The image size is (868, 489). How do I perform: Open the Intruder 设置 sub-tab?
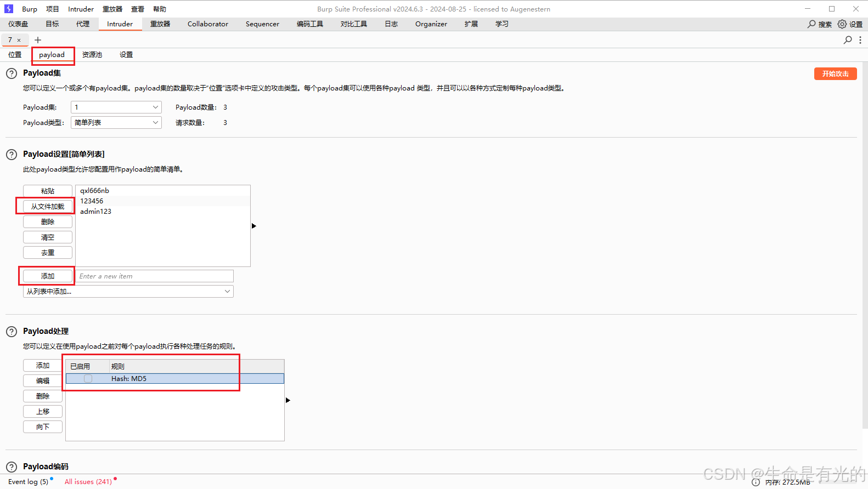click(126, 55)
